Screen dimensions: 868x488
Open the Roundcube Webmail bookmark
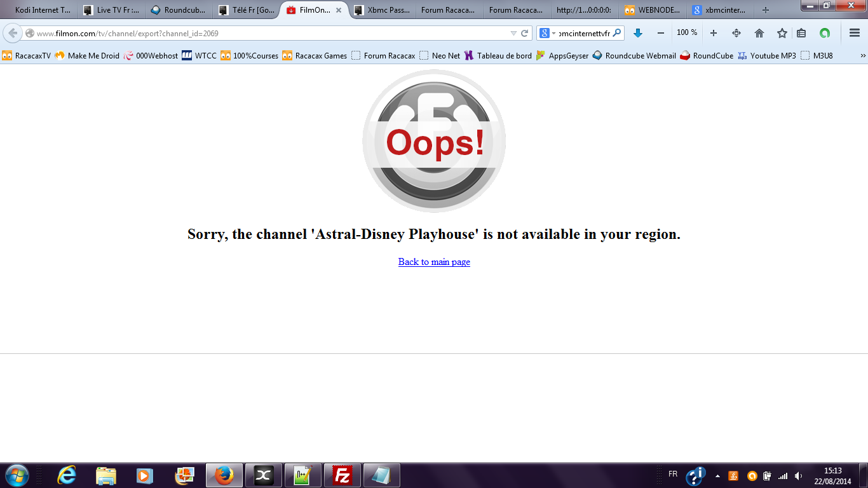point(634,56)
